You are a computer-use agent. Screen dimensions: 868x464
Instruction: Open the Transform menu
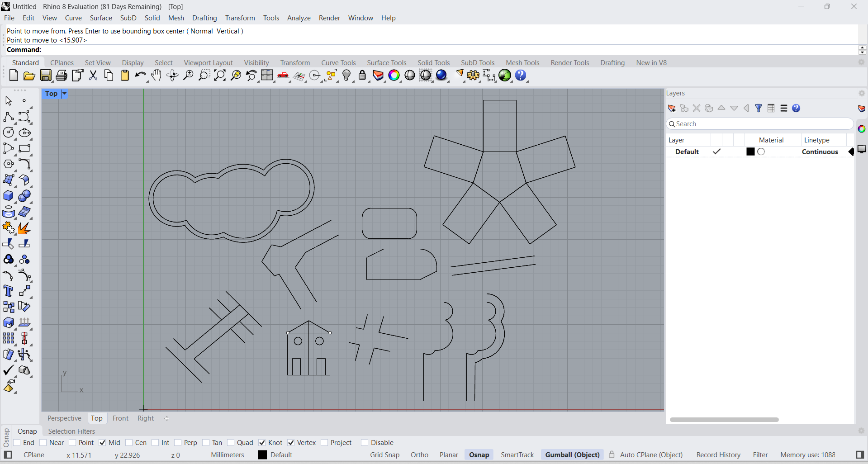click(240, 18)
